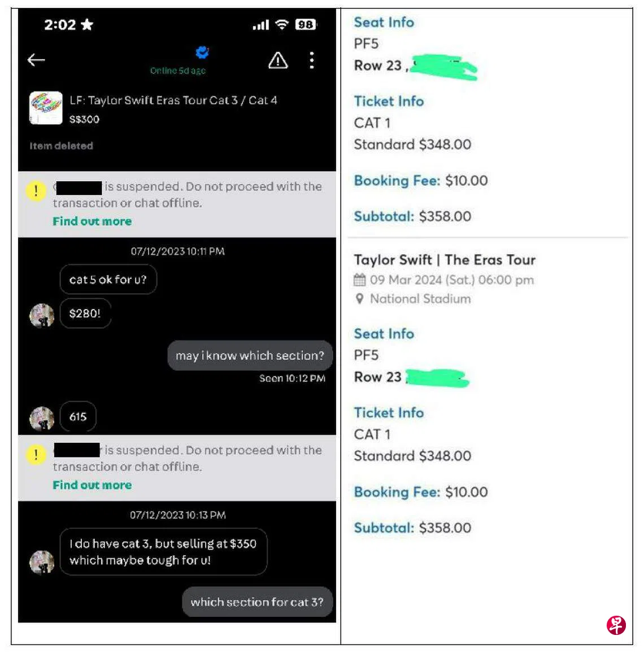This screenshot has height=653, width=644.
Task: Click first 'Find out more' link
Action: tap(92, 221)
